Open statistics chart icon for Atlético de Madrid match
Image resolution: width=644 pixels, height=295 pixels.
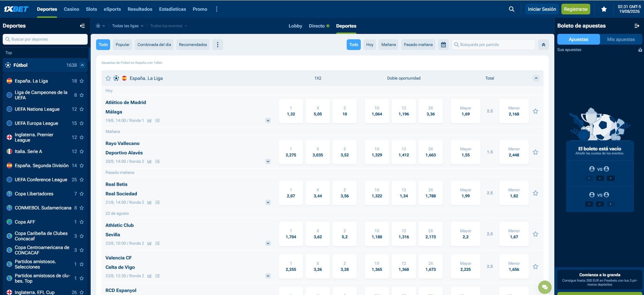click(149, 120)
